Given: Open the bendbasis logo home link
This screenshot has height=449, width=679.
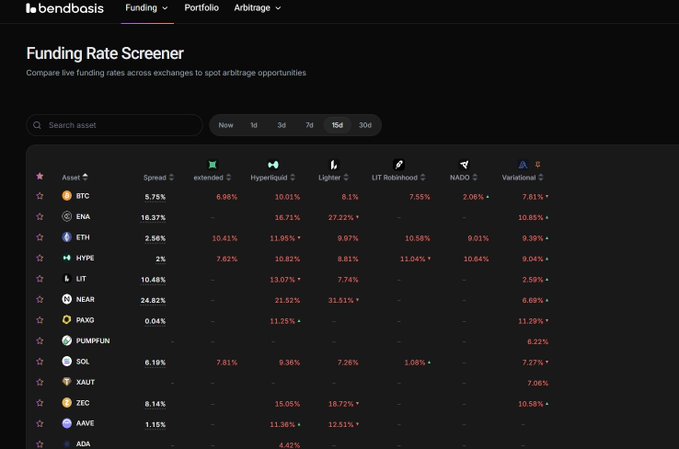Looking at the screenshot, I should point(65,8).
